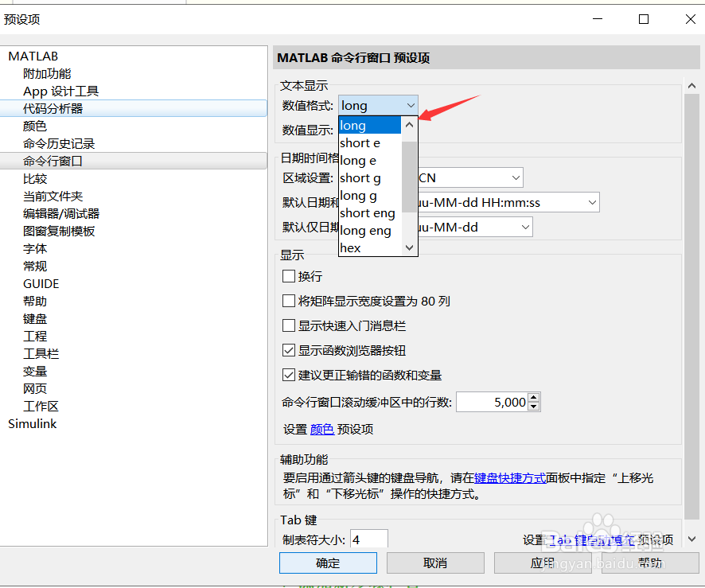Select 命令行窗口 in the tree
The width and height of the screenshot is (705, 588).
click(x=134, y=161)
